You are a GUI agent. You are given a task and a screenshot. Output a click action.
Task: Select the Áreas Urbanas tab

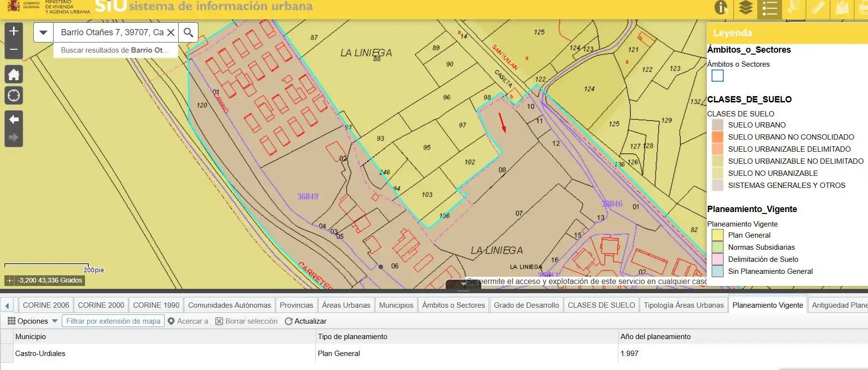click(x=346, y=305)
